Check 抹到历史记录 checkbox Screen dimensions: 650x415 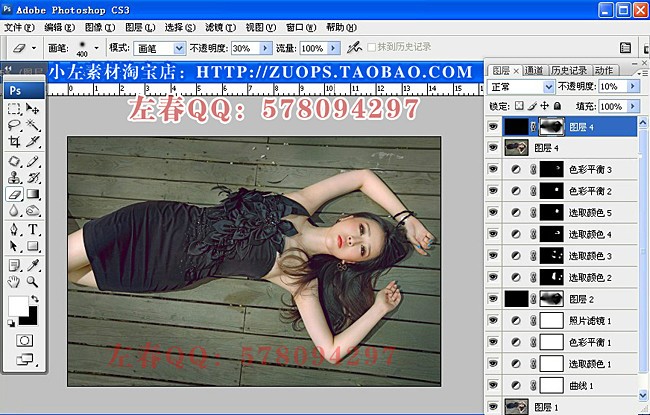(371, 47)
